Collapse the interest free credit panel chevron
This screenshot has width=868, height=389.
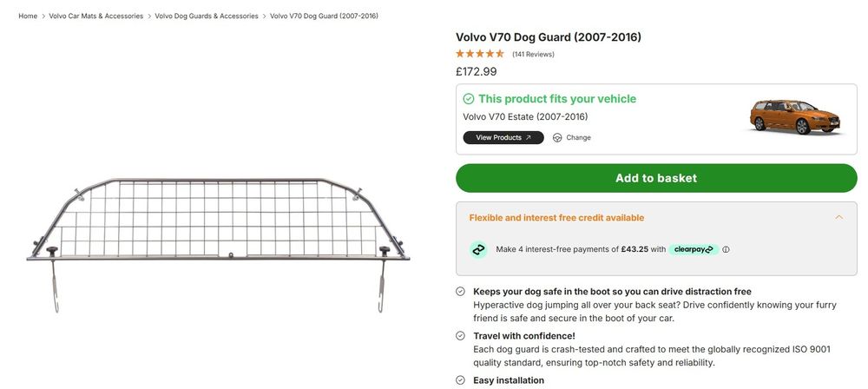(x=838, y=218)
